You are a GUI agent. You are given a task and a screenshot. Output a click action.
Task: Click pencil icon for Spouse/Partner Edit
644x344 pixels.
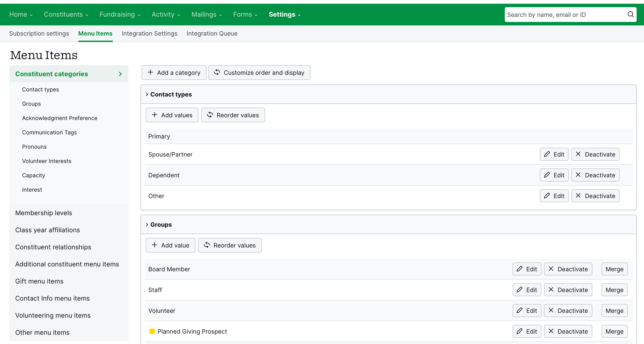pyautogui.click(x=547, y=154)
